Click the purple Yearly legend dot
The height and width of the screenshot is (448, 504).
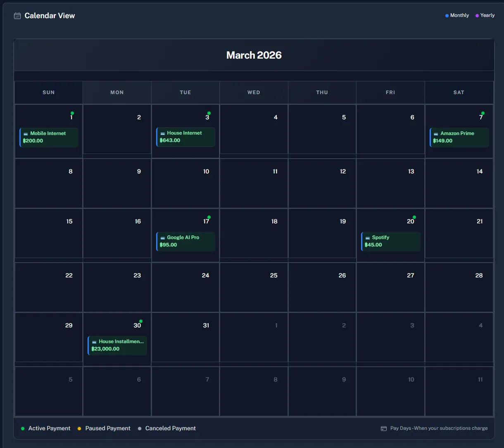pyautogui.click(x=477, y=16)
